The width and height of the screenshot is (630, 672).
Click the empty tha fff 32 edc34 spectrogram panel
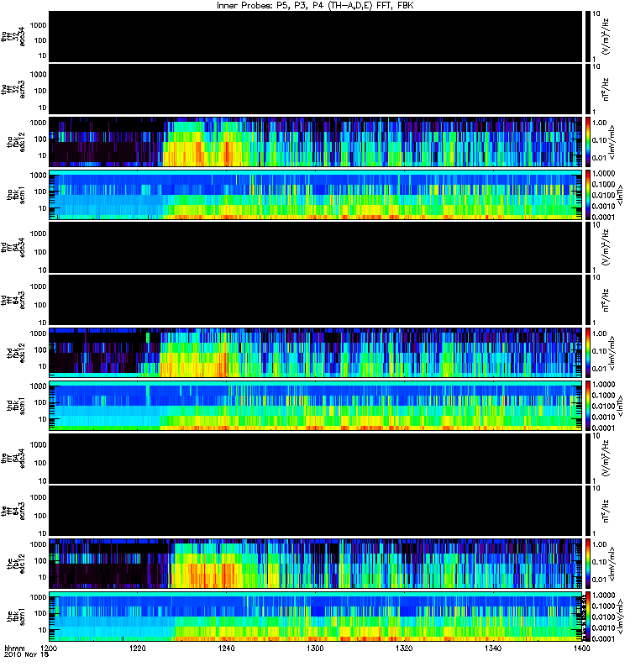[316, 36]
